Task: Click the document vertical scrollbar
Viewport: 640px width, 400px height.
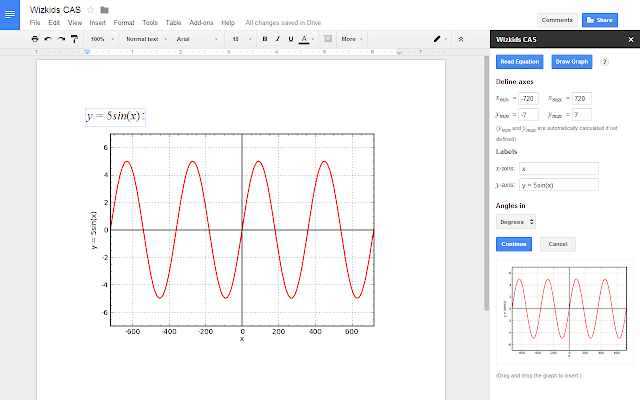Action: click(486, 184)
